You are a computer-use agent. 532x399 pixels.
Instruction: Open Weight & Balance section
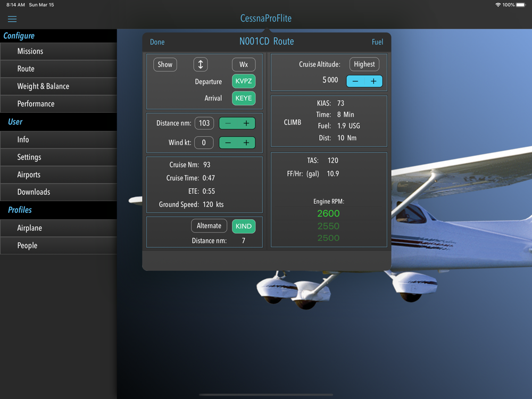(59, 86)
